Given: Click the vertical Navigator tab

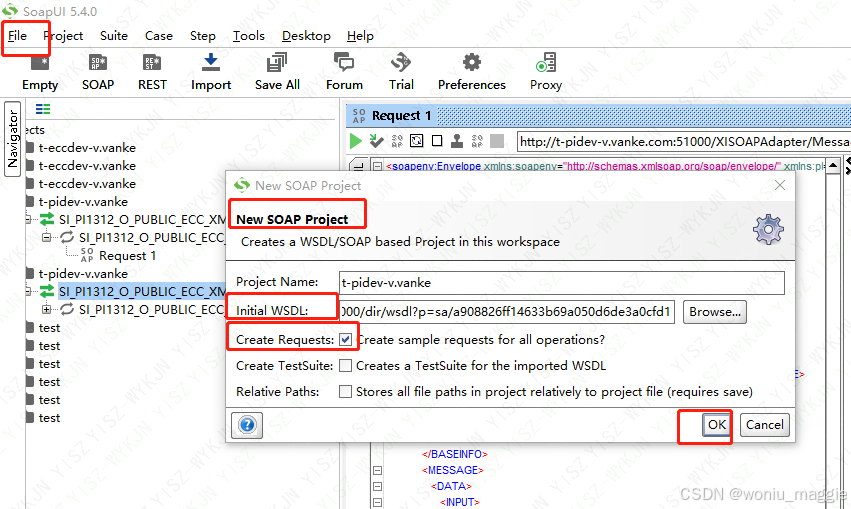Looking at the screenshot, I should 12,139.
